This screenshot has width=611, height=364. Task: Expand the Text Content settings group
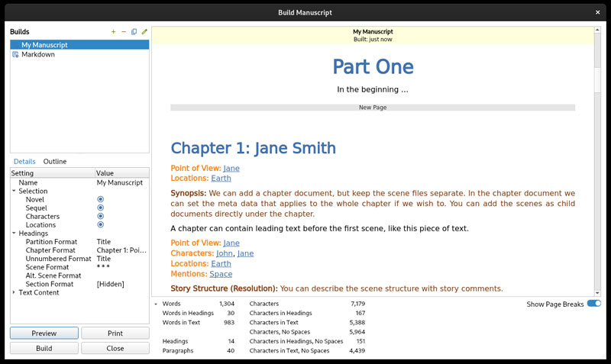(x=14, y=292)
